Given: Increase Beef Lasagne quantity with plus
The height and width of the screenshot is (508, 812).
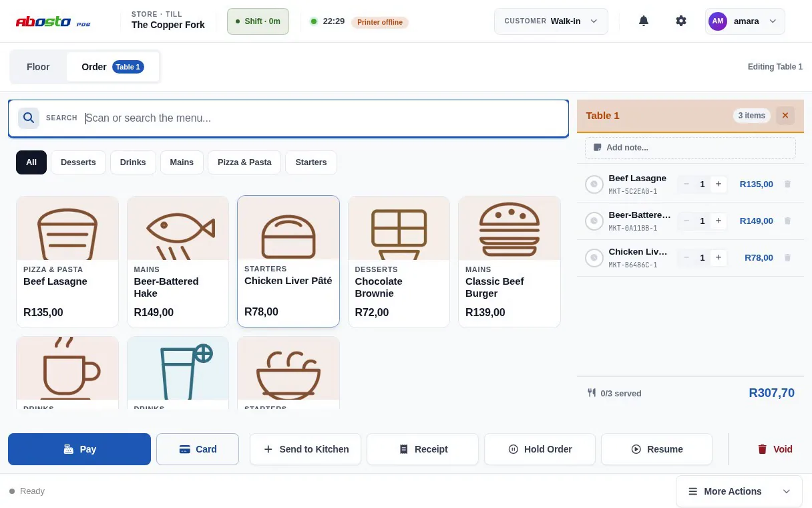Looking at the screenshot, I should tap(719, 184).
